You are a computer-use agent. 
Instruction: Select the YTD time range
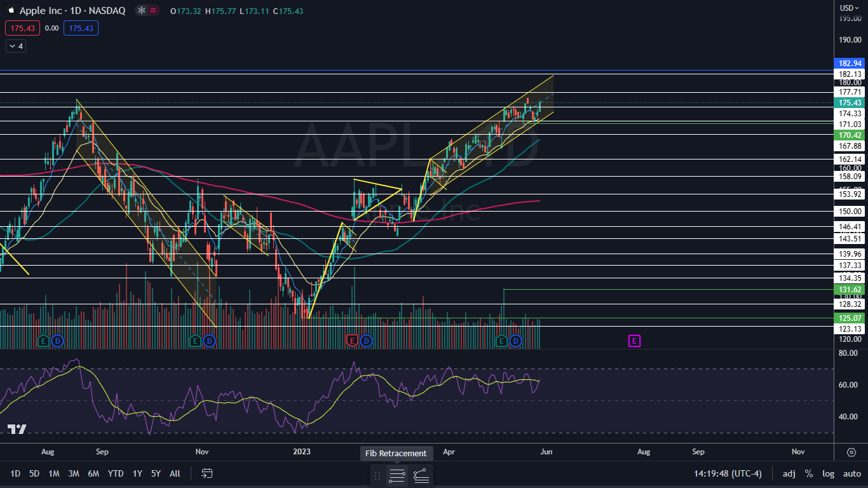click(x=116, y=473)
